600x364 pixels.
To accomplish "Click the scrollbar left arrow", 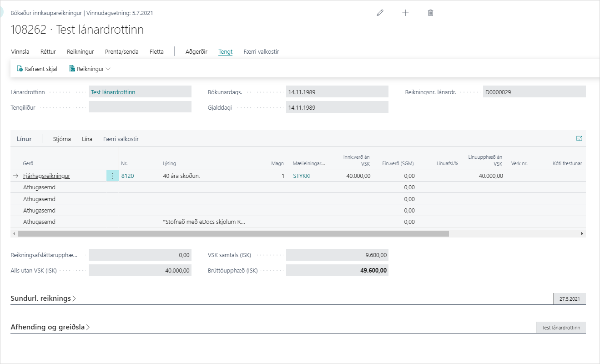I will (14, 233).
